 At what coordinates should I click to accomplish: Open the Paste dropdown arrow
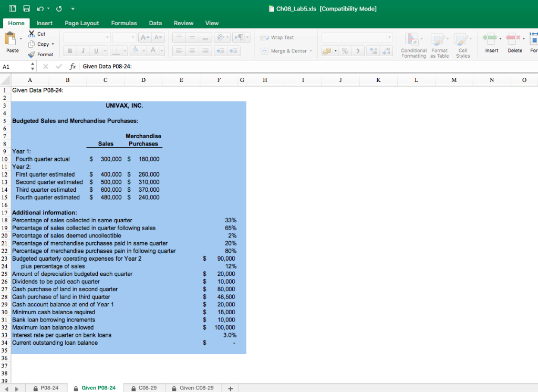(21, 38)
